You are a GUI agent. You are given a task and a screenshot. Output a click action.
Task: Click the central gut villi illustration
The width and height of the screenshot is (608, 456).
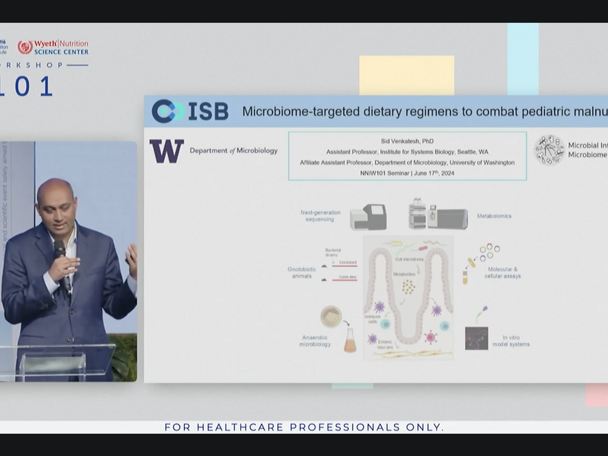[x=408, y=294]
